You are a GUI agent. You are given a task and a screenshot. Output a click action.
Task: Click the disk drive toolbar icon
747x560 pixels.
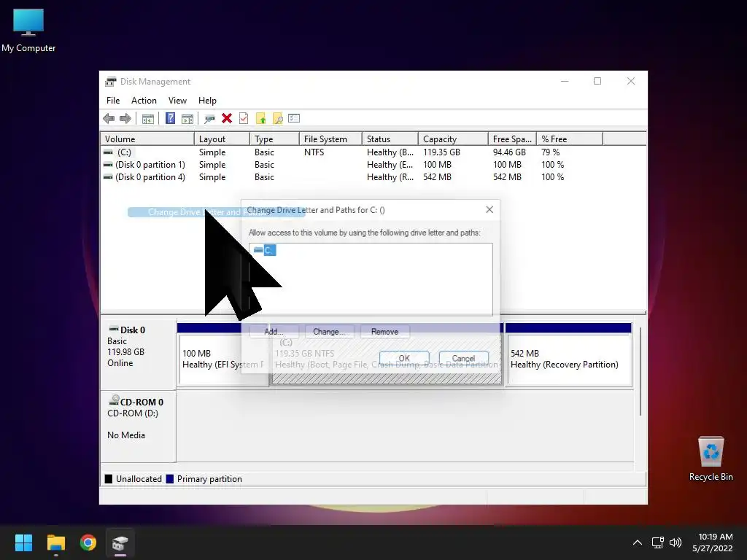[x=209, y=119]
